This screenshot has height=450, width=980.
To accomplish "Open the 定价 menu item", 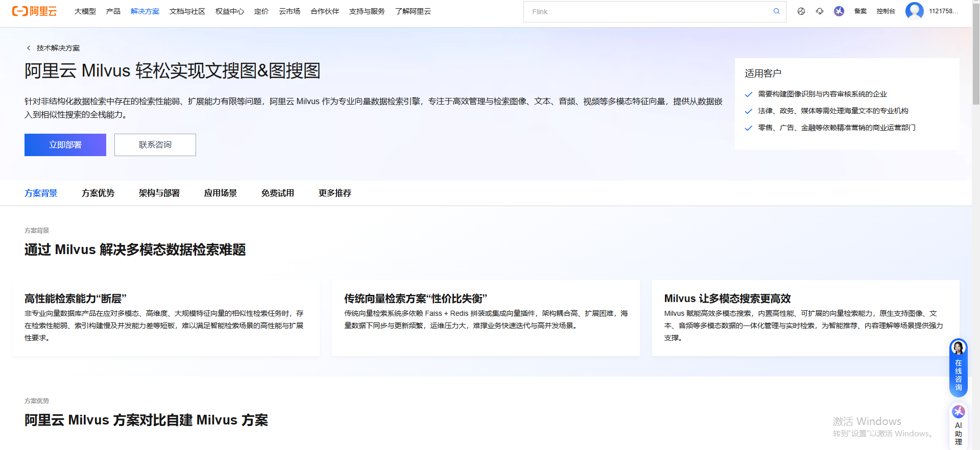I will [x=261, y=11].
